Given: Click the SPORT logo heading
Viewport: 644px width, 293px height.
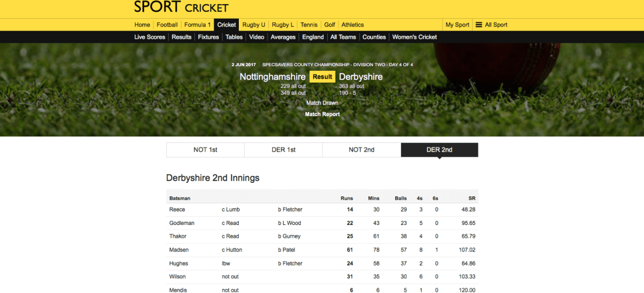Looking at the screenshot, I should coord(157,7).
